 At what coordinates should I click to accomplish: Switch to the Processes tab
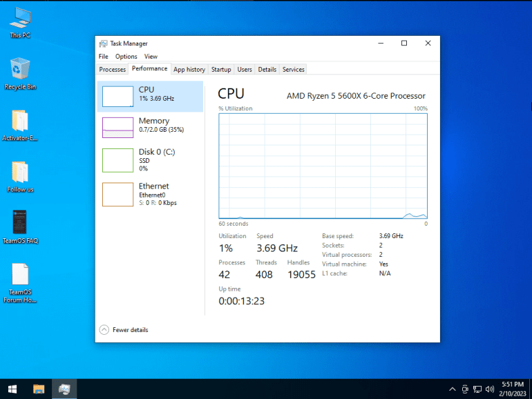point(113,70)
